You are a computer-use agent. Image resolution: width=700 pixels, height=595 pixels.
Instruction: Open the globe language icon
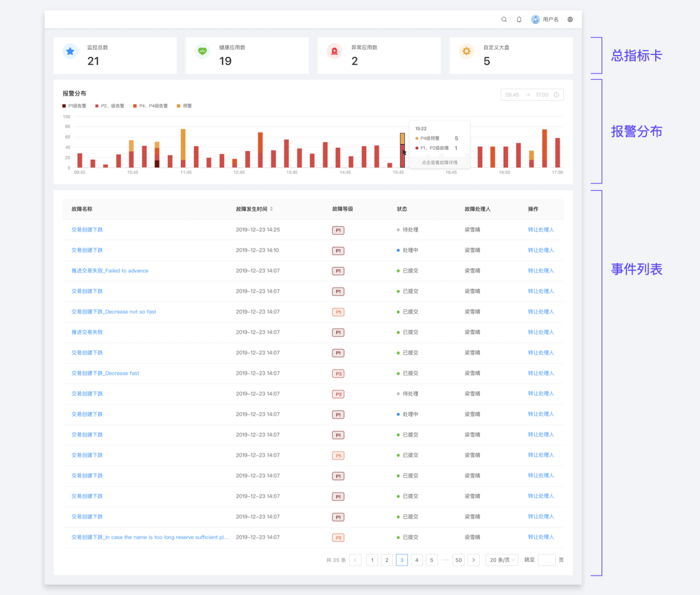[x=570, y=19]
